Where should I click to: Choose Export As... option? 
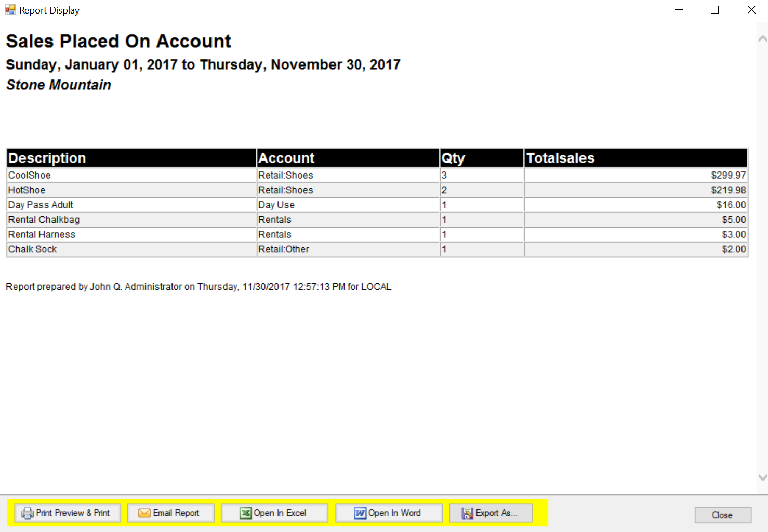click(491, 513)
